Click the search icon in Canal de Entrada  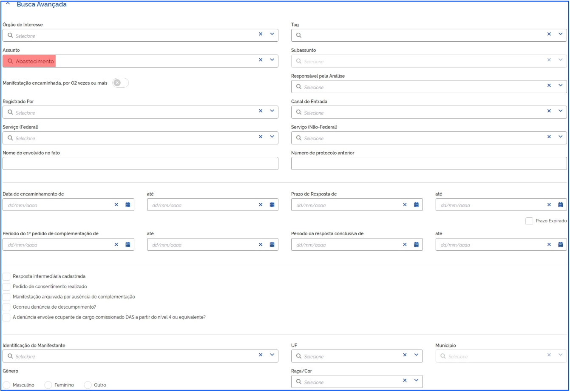pyautogui.click(x=299, y=113)
